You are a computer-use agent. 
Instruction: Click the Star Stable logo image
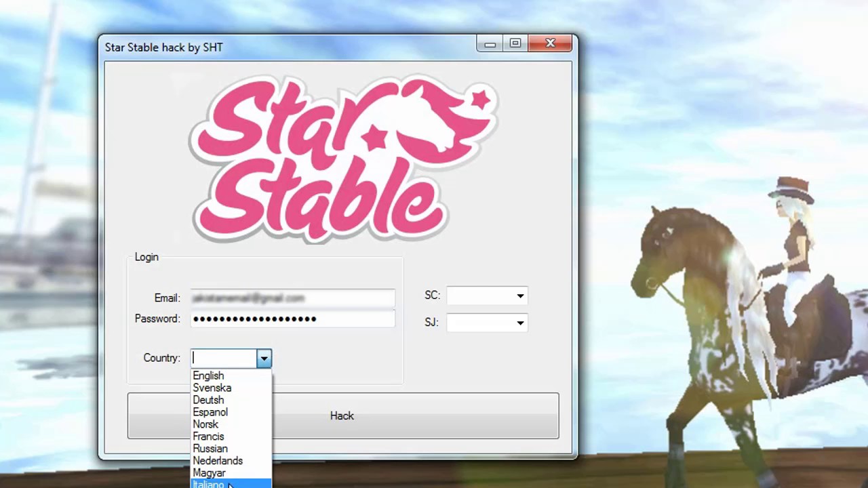(342, 159)
